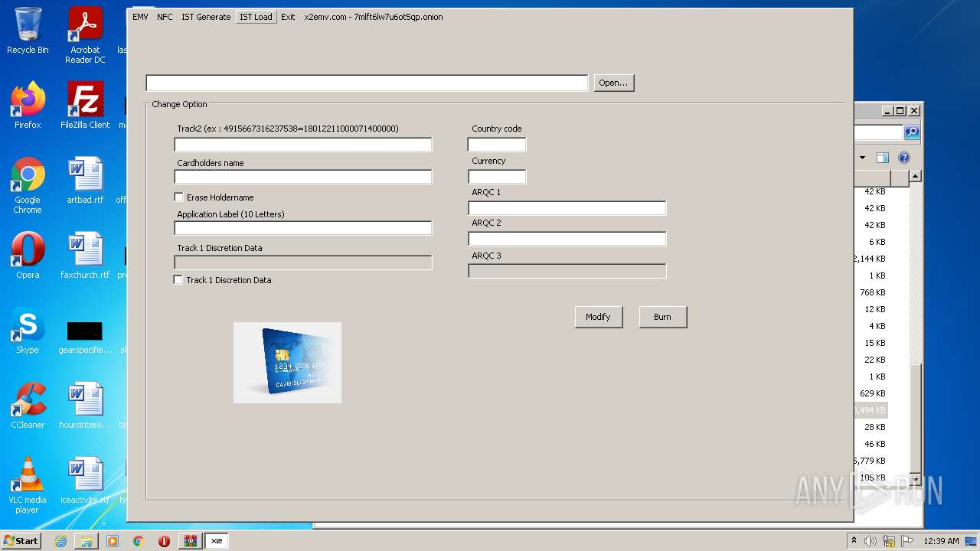The width and height of the screenshot is (980, 551).
Task: Select the 22 KB size entry
Action: click(x=874, y=360)
